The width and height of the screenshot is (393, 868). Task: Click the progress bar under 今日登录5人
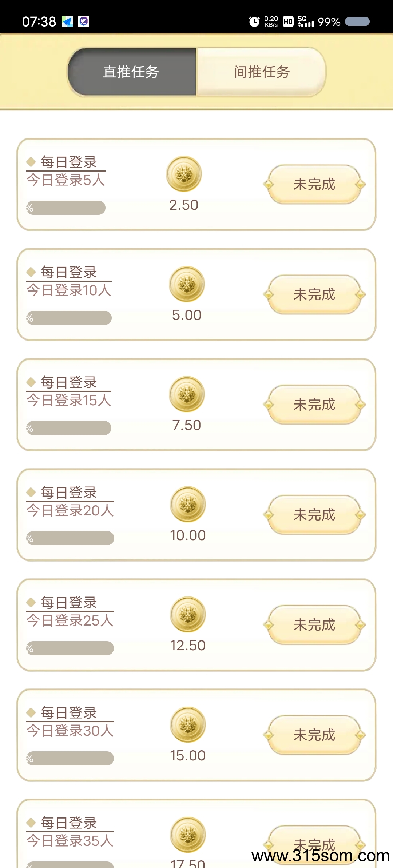(66, 208)
